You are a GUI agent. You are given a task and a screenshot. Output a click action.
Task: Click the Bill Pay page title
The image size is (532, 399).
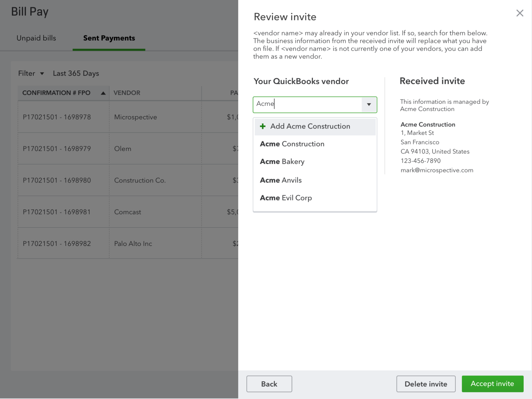(x=30, y=12)
